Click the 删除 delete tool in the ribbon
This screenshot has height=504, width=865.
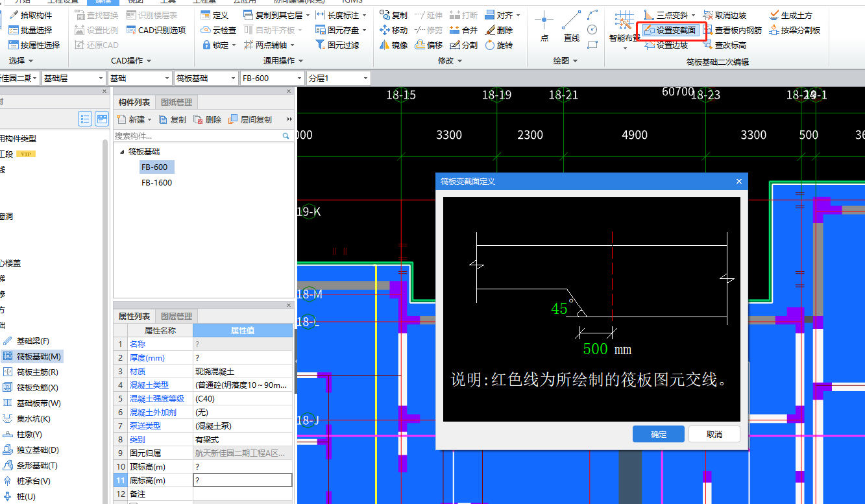pyautogui.click(x=498, y=30)
